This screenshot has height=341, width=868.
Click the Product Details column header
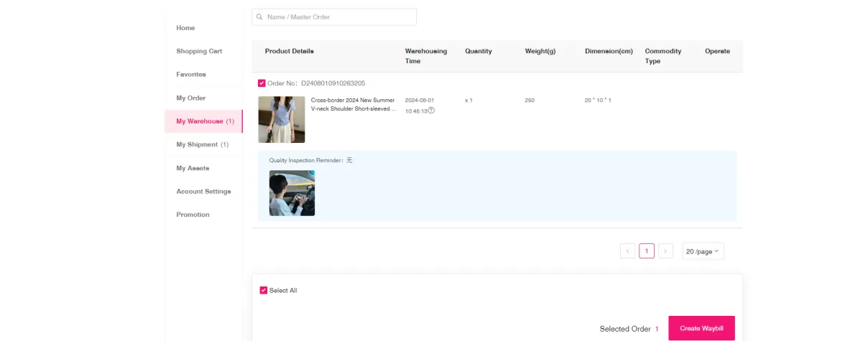point(289,51)
